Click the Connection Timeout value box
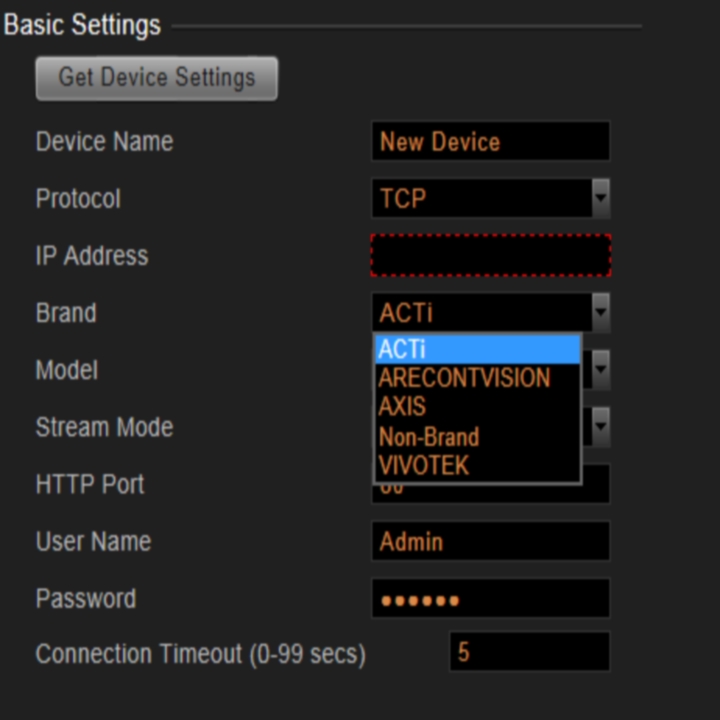This screenshot has width=720, height=720. (x=529, y=653)
